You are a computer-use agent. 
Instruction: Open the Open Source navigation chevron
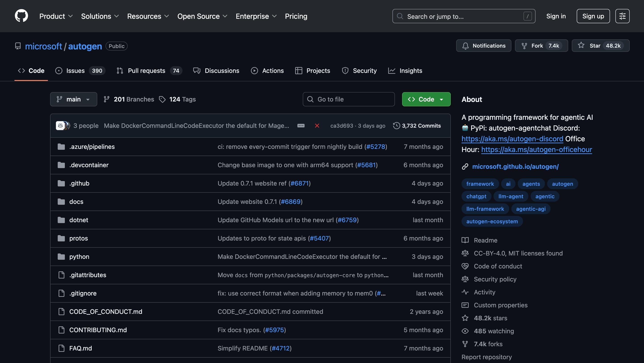tap(225, 16)
